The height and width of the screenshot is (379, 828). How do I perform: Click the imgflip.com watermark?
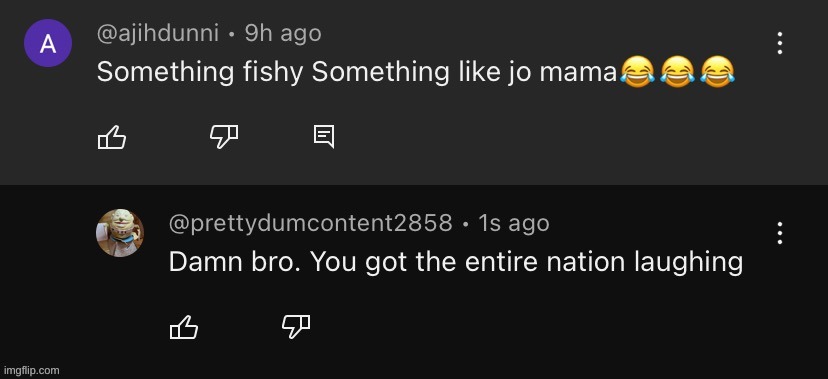pyautogui.click(x=32, y=371)
